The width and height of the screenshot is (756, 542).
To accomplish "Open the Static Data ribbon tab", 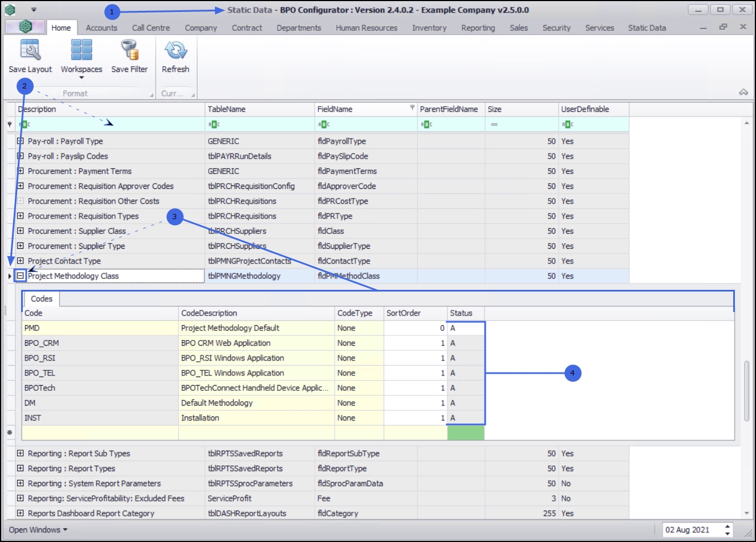I will coord(647,27).
